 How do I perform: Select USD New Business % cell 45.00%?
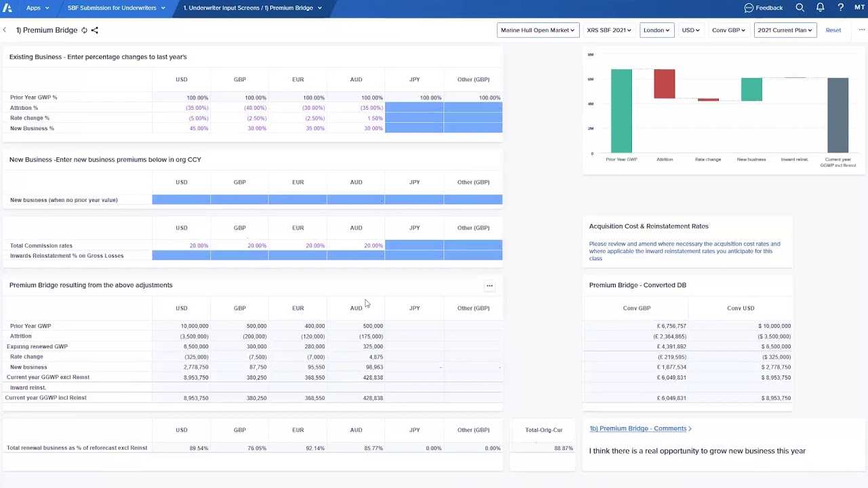point(181,128)
